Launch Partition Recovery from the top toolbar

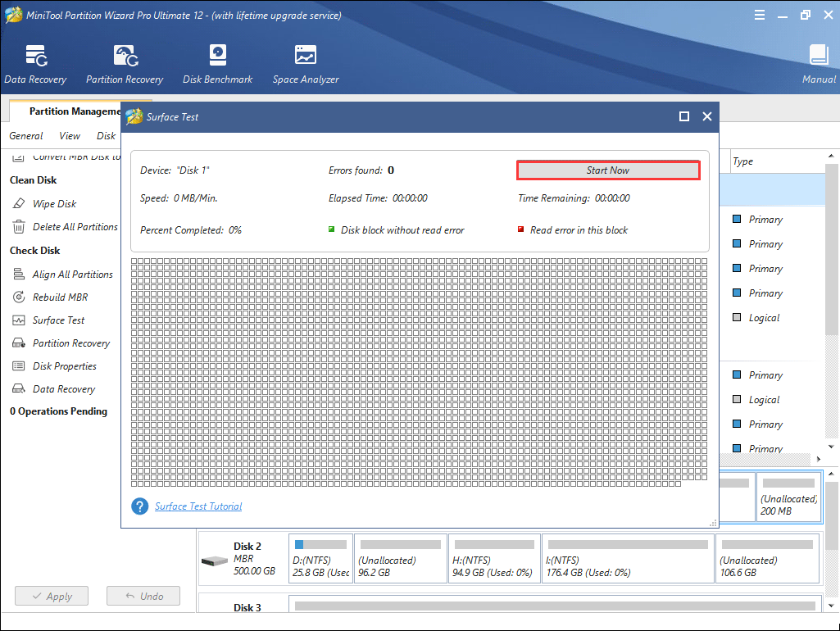(125, 64)
